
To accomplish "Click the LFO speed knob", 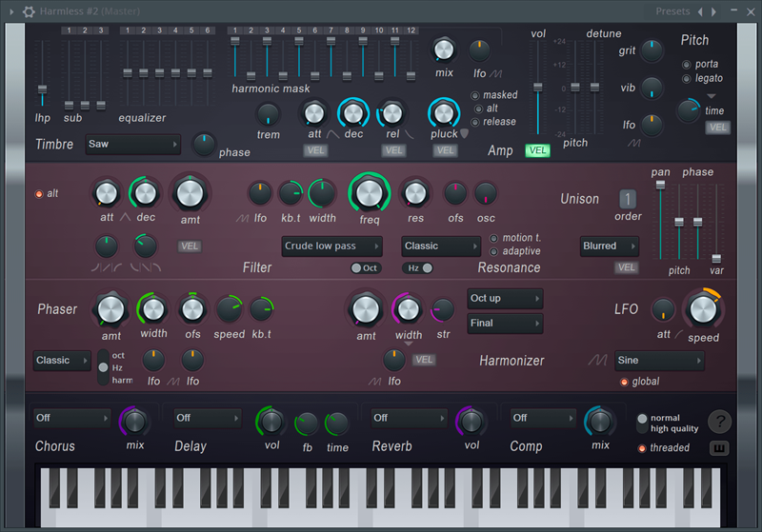I will click(703, 309).
